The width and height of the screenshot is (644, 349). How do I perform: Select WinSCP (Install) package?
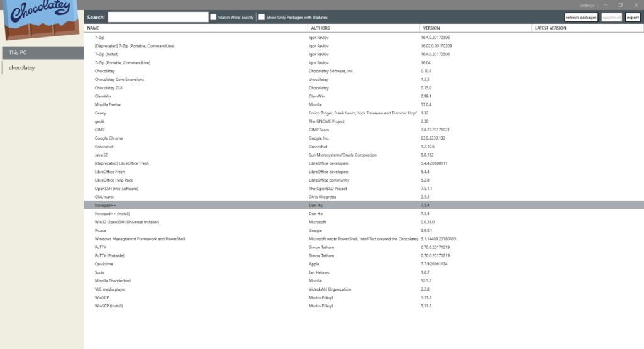tap(364, 306)
